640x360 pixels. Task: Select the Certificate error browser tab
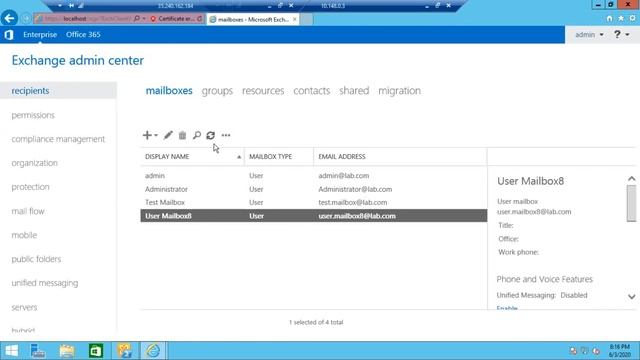coord(176,19)
